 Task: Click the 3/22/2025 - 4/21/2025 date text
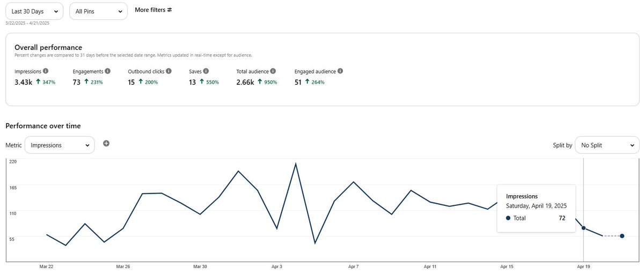point(27,23)
